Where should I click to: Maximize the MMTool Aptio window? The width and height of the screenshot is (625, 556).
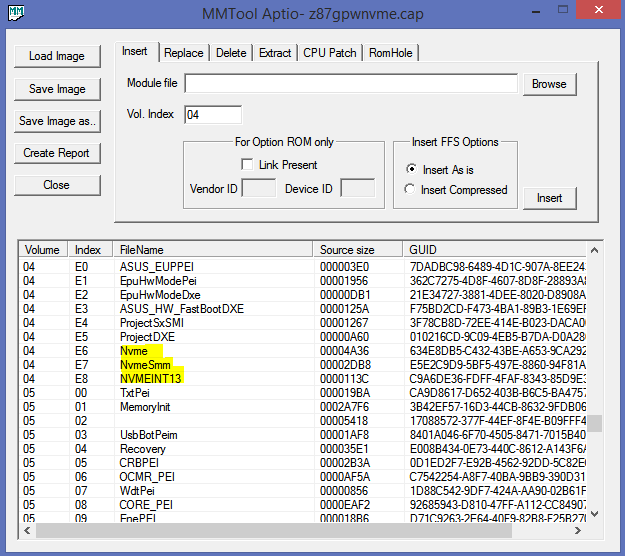point(563,10)
